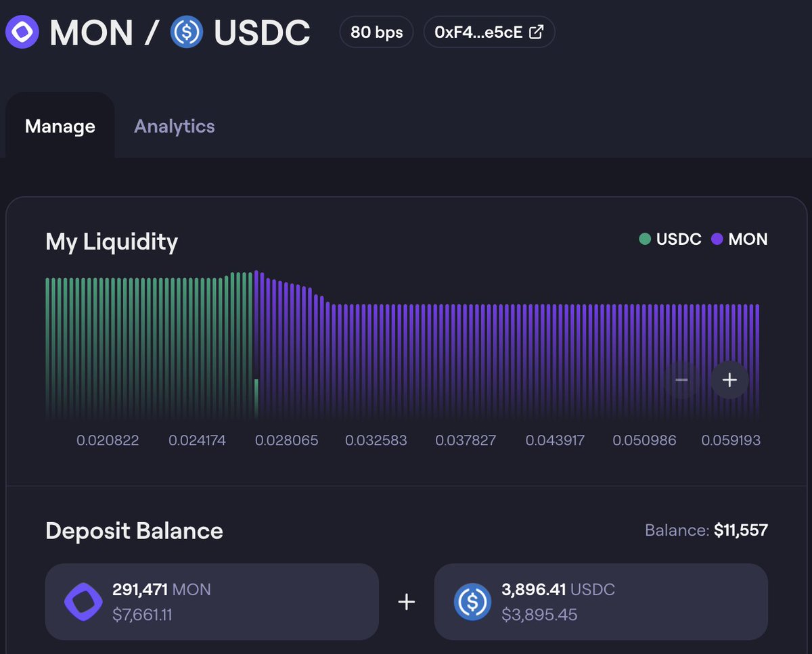Click the USDC icon in deposit card

tap(472, 601)
